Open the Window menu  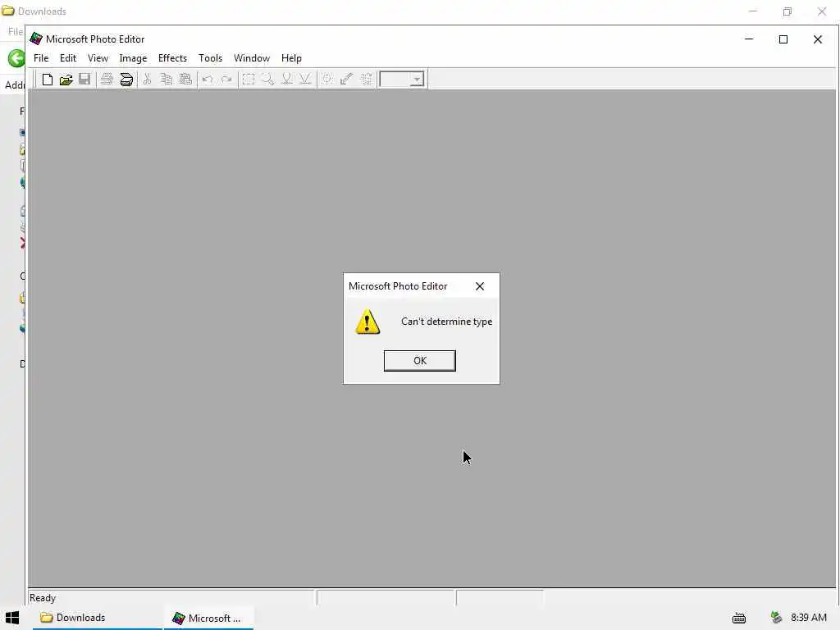251,58
